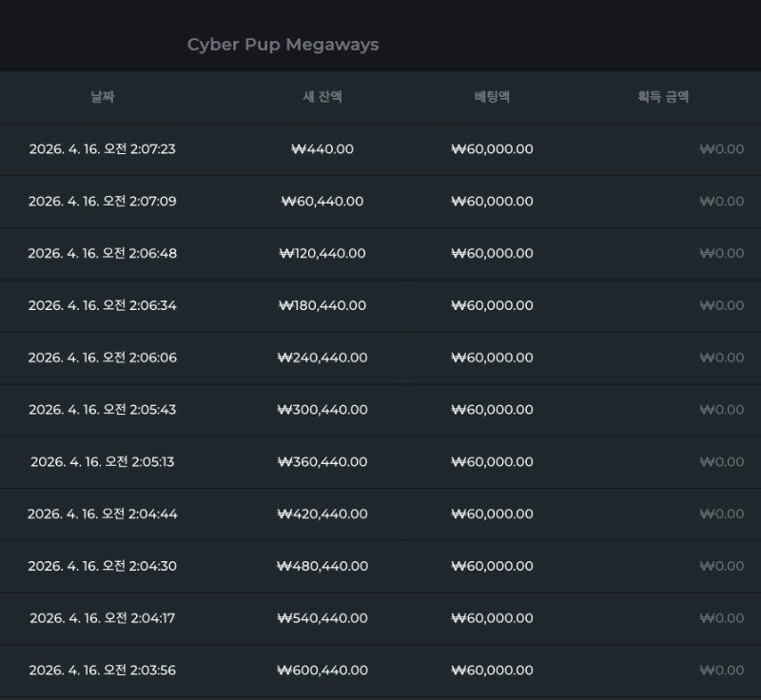Open the bet record from 오전 2:07:23
The image size is (761, 700).
coord(102,149)
